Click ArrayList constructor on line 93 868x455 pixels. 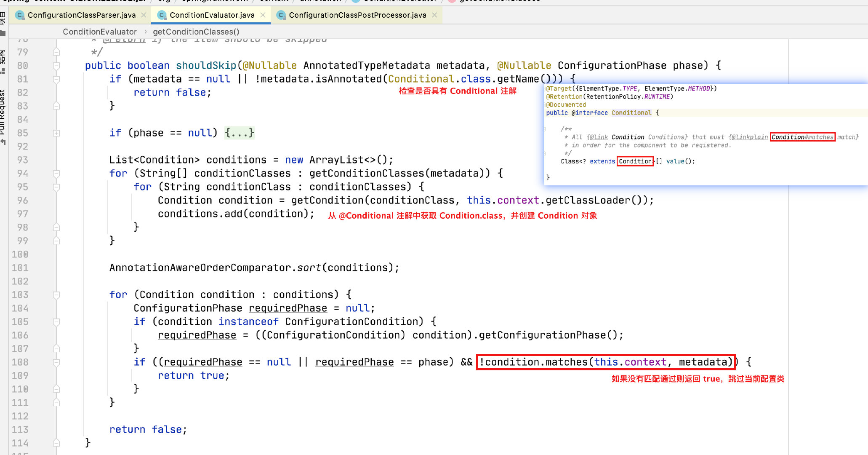tap(348, 160)
